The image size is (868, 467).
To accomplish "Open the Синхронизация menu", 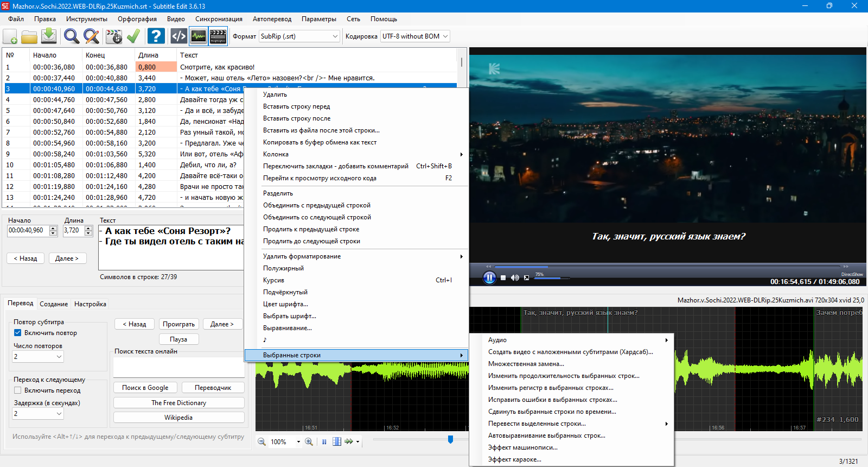I will click(x=219, y=19).
